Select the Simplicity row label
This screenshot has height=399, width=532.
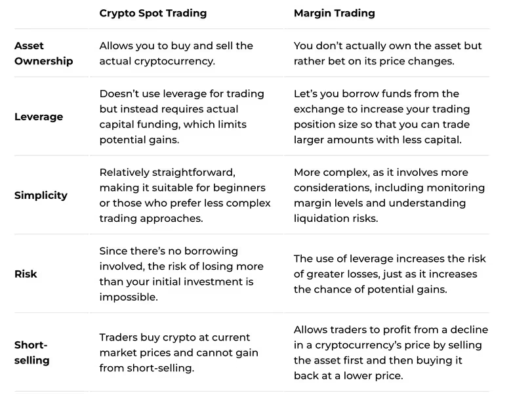pyautogui.click(x=41, y=196)
